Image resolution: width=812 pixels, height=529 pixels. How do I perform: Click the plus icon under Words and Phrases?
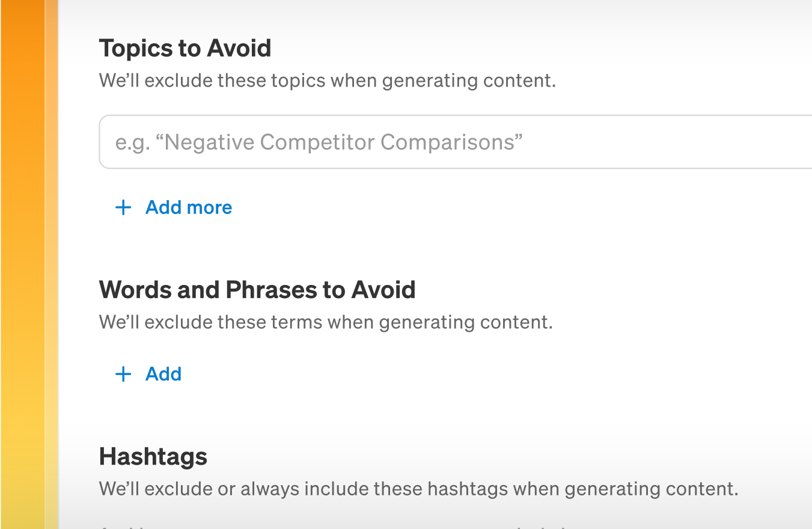pyautogui.click(x=123, y=375)
